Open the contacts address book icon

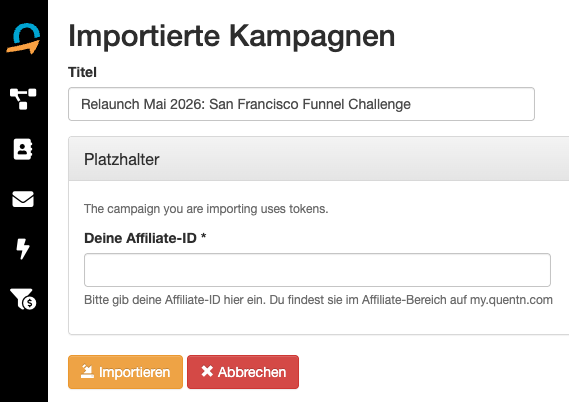(x=23, y=149)
